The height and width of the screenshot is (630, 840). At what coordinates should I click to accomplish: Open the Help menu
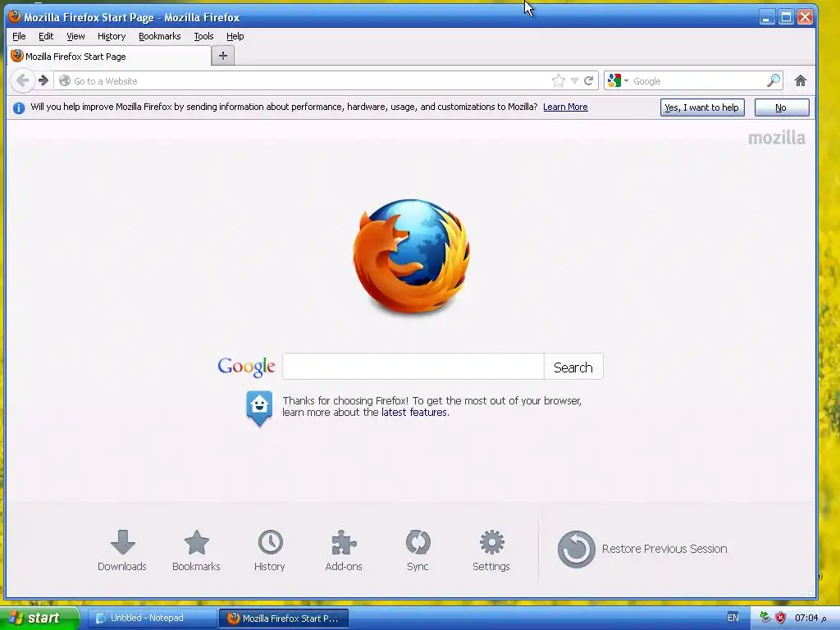[235, 36]
